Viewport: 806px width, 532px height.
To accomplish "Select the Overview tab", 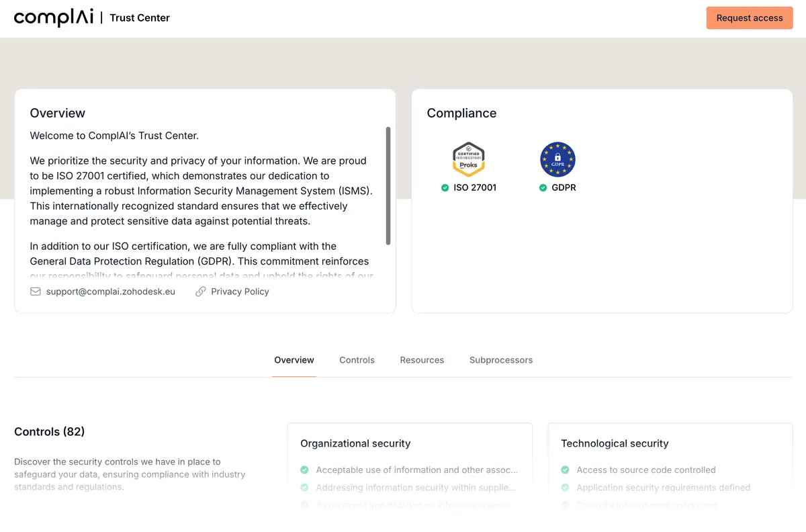I will [294, 360].
